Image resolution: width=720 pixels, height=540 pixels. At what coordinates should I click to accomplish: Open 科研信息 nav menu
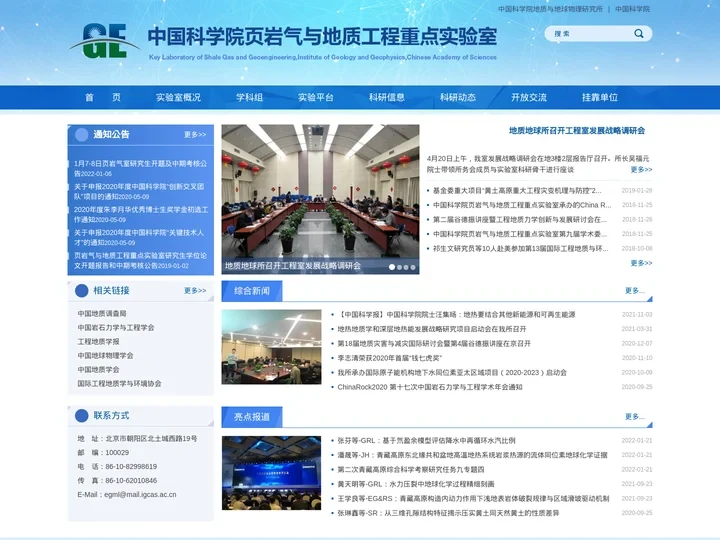[x=387, y=97]
